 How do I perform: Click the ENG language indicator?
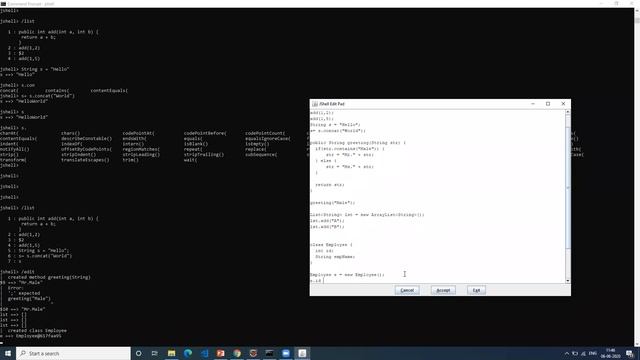pyautogui.click(x=593, y=353)
